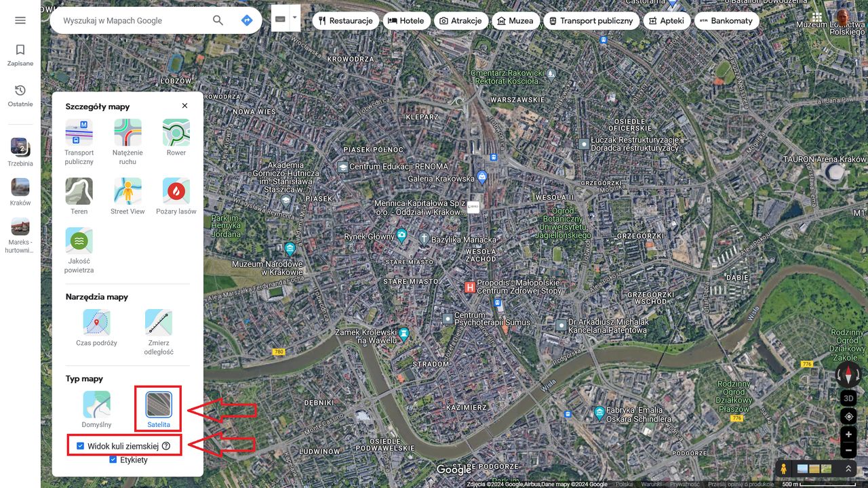Select the Propodis hospital H marker
Viewport: 868px width, 488px height.
pos(469,287)
